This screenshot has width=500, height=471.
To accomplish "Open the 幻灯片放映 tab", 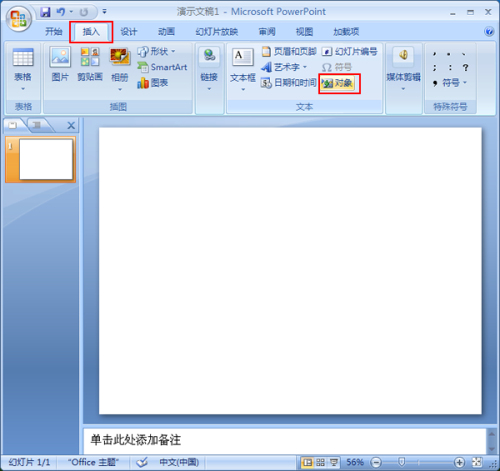I will (217, 32).
